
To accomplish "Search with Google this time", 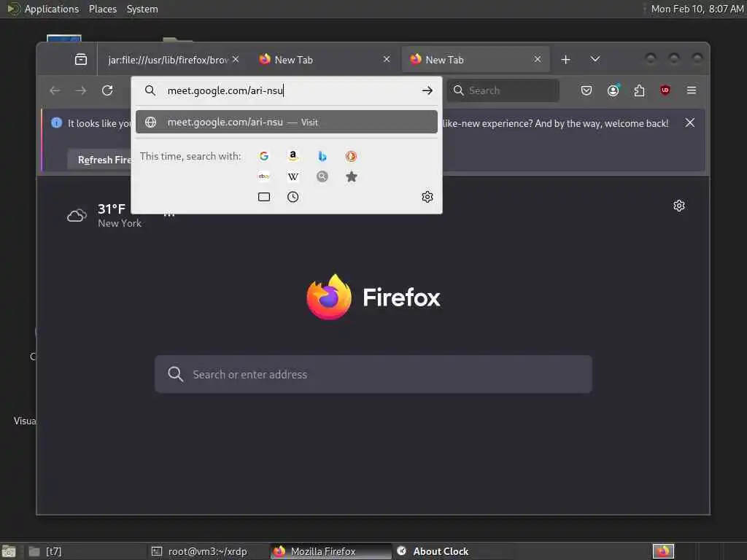I will point(264,156).
